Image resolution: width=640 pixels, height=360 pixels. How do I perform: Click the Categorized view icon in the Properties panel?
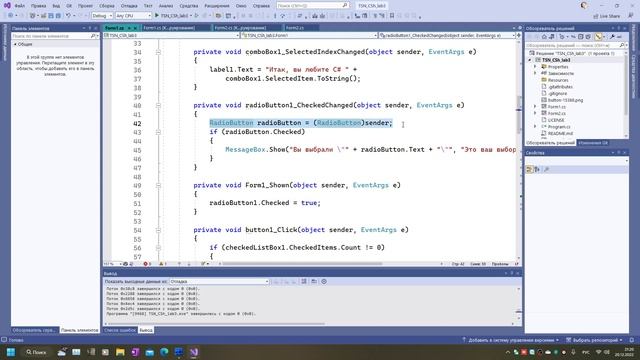[x=529, y=169]
